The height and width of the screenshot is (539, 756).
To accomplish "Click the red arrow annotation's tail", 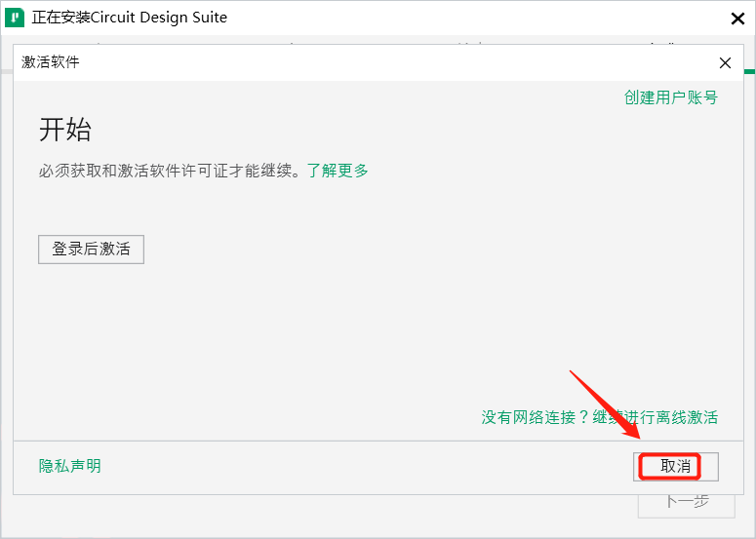I will (574, 373).
